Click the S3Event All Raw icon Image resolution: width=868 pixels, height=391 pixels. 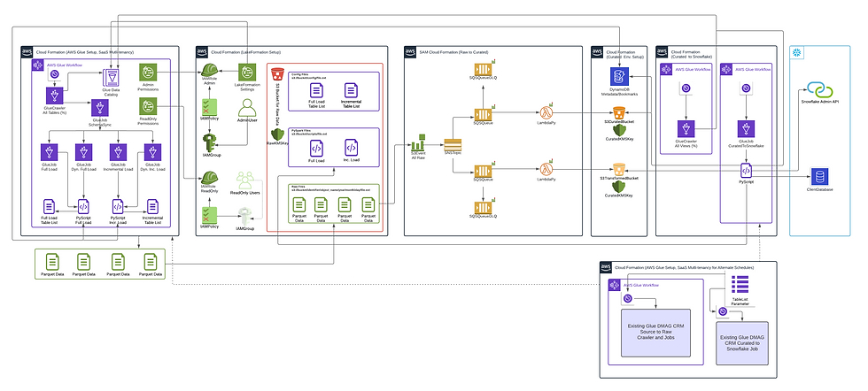pos(418,142)
